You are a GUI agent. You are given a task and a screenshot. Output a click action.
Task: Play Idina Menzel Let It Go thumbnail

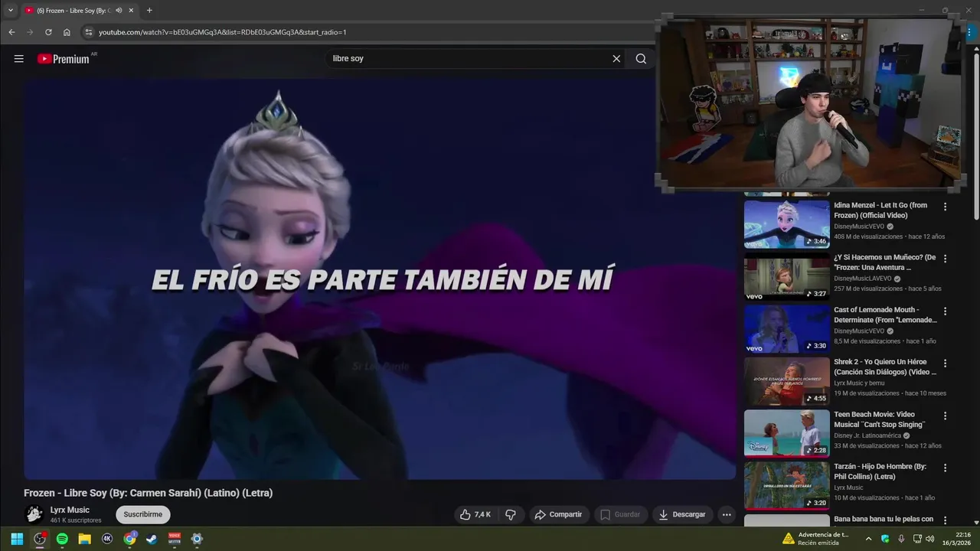pos(786,223)
